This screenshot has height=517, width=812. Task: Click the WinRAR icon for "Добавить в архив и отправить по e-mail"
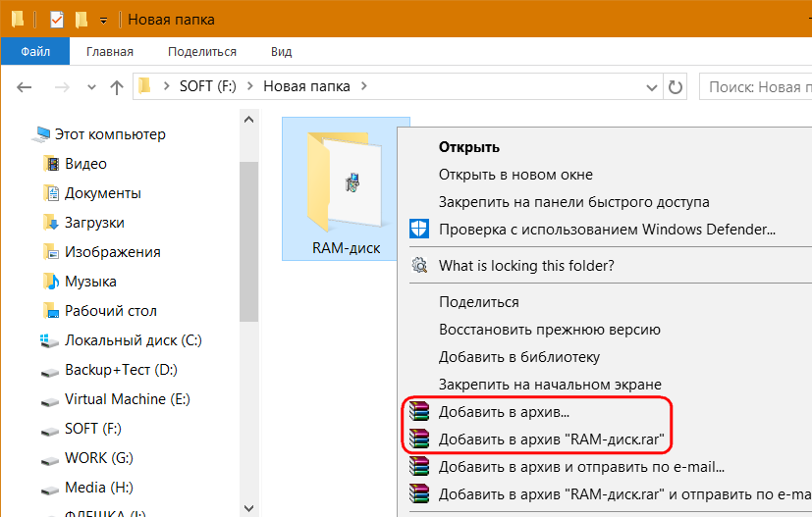tap(420, 467)
